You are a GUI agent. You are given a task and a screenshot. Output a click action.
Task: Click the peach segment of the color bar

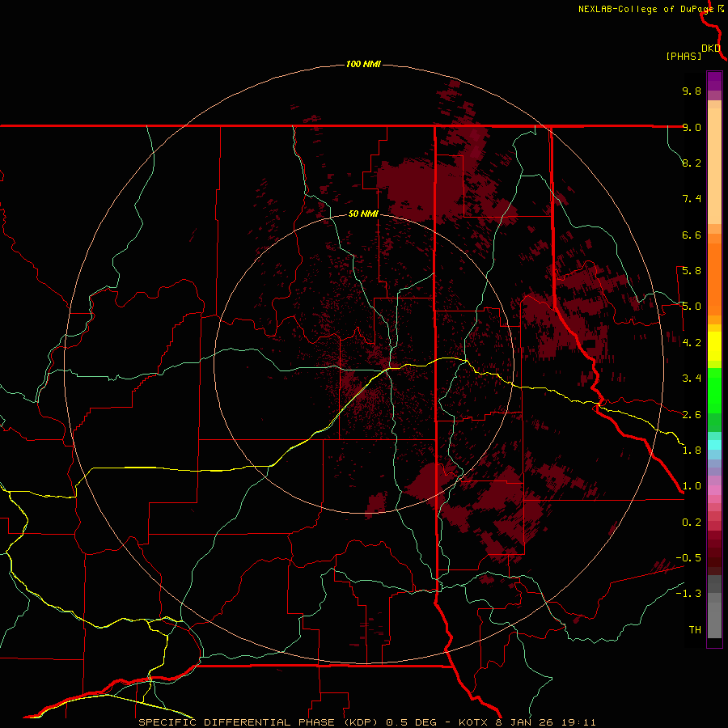click(x=714, y=163)
